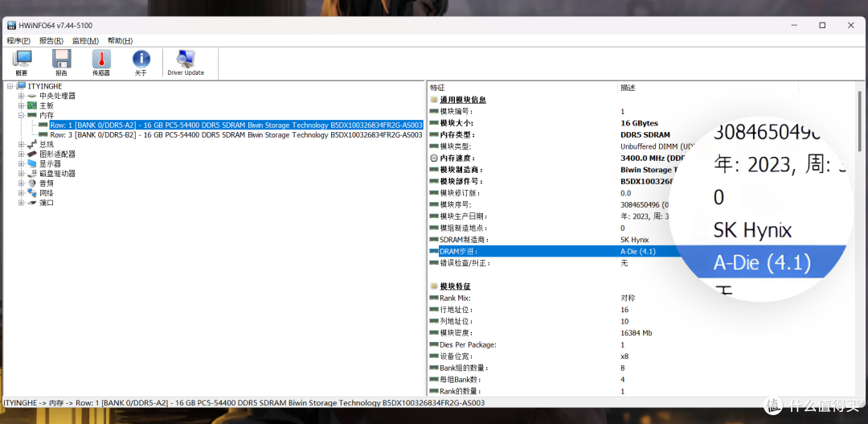Click the 主板 motherboard icon
868x424 pixels.
32,105
